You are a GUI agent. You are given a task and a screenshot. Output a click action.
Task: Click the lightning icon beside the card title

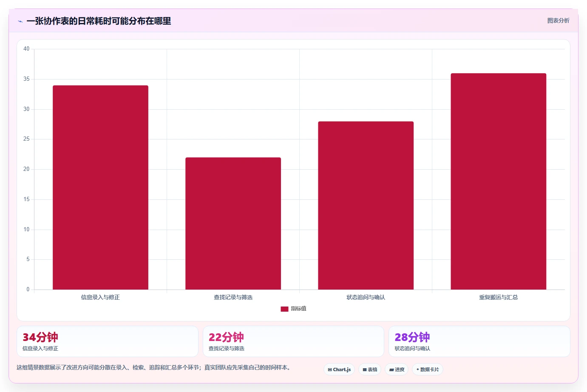click(20, 21)
